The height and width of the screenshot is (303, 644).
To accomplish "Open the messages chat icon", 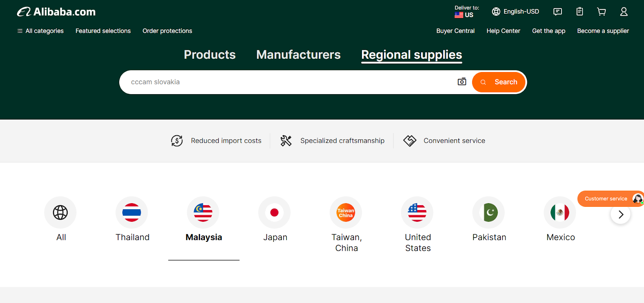I will (x=557, y=12).
